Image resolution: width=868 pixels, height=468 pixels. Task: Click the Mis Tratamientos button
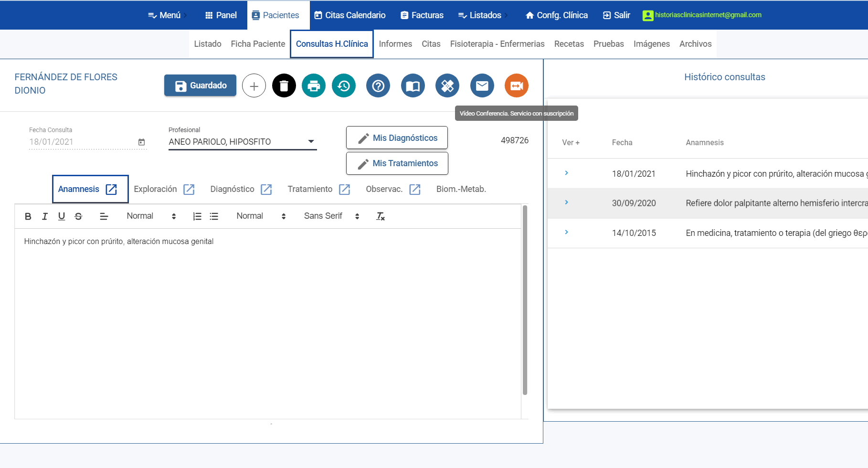397,163
